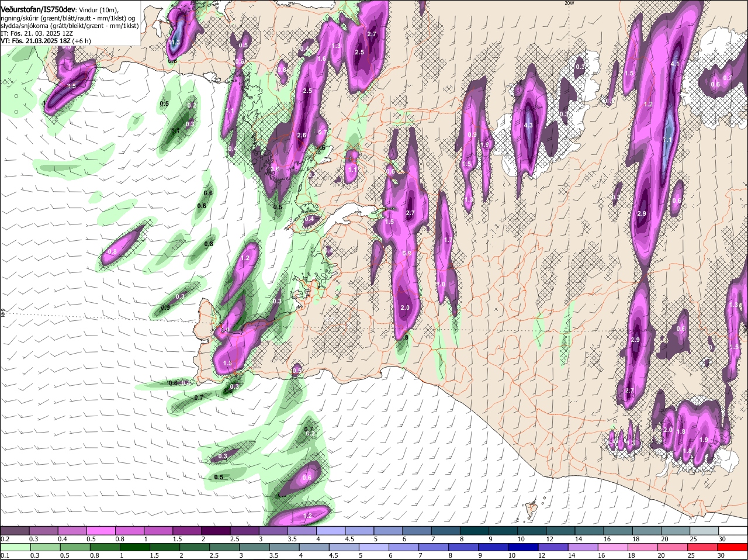Click the 20W longitude label
The image size is (748, 560).
tap(570, 3)
